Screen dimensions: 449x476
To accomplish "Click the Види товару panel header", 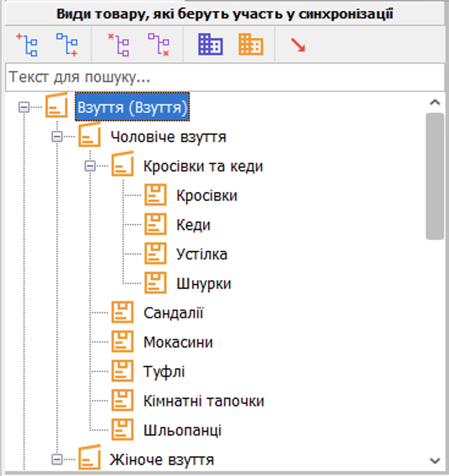I will [x=225, y=14].
